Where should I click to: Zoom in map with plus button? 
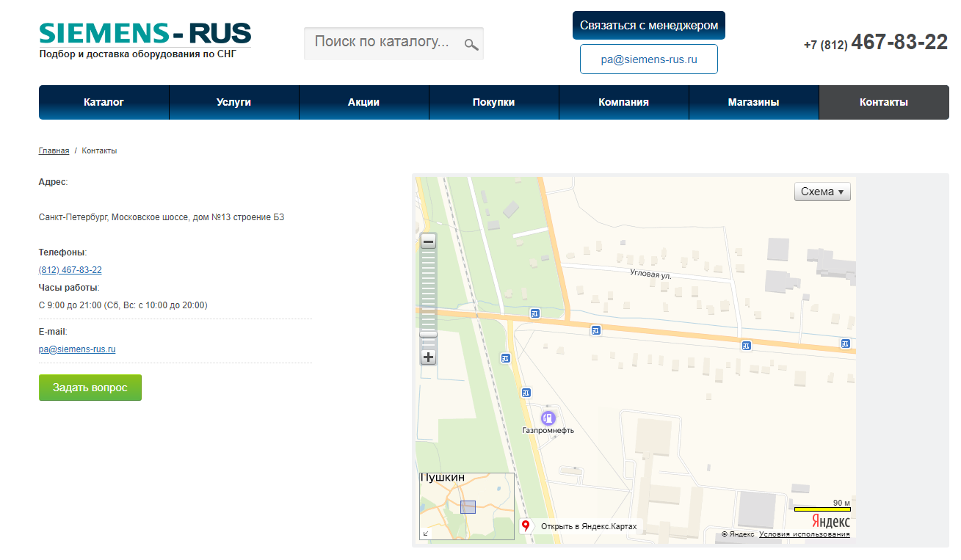point(428,357)
